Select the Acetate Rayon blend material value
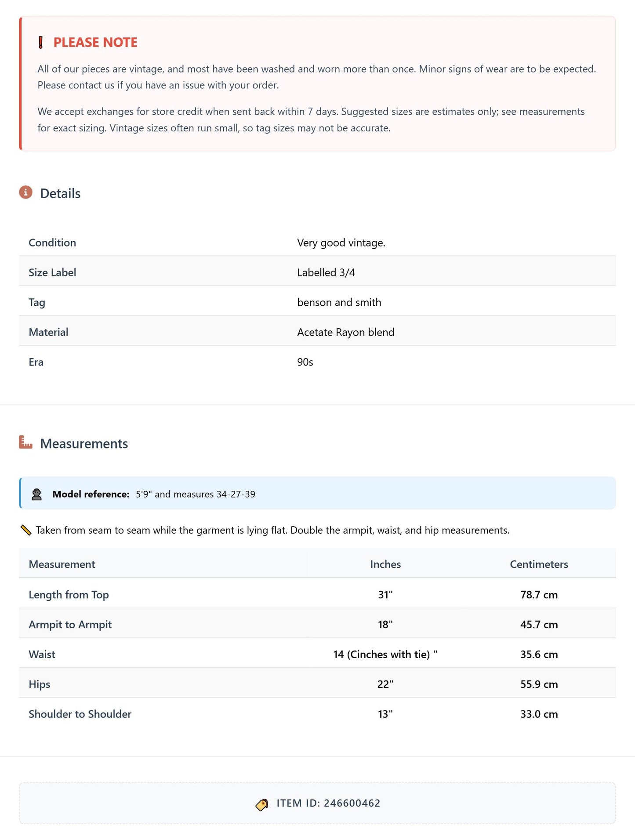The width and height of the screenshot is (635, 840). [x=346, y=332]
